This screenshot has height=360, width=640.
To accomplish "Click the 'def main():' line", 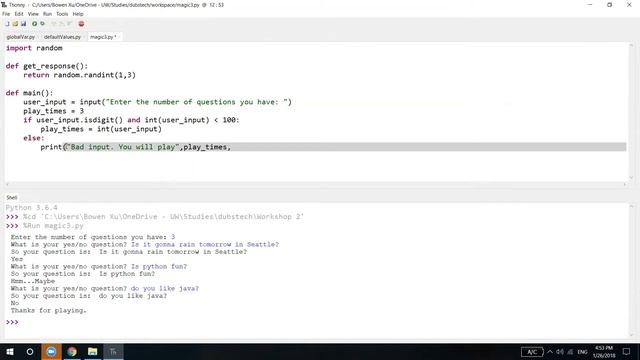I will click(x=29, y=93).
